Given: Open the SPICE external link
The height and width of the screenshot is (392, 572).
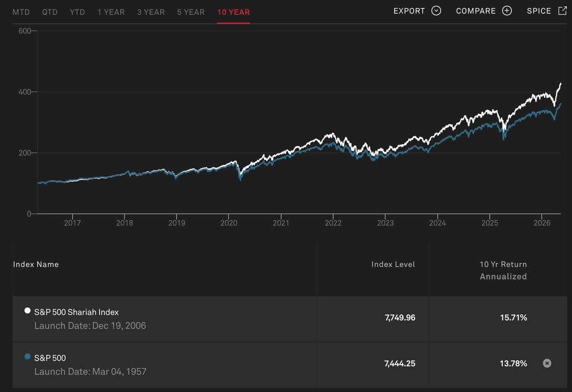Looking at the screenshot, I should pyautogui.click(x=546, y=11).
